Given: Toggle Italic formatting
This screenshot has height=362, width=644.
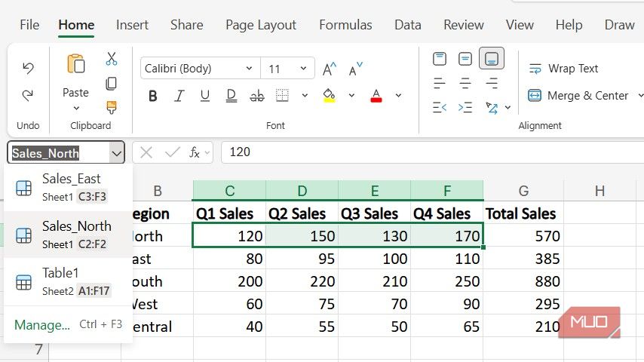Looking at the screenshot, I should [x=179, y=96].
